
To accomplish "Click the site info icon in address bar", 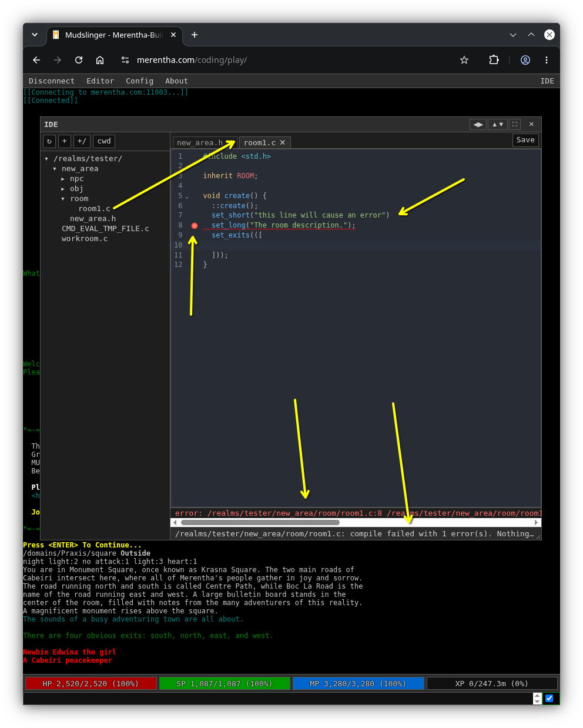I will pyautogui.click(x=125, y=60).
